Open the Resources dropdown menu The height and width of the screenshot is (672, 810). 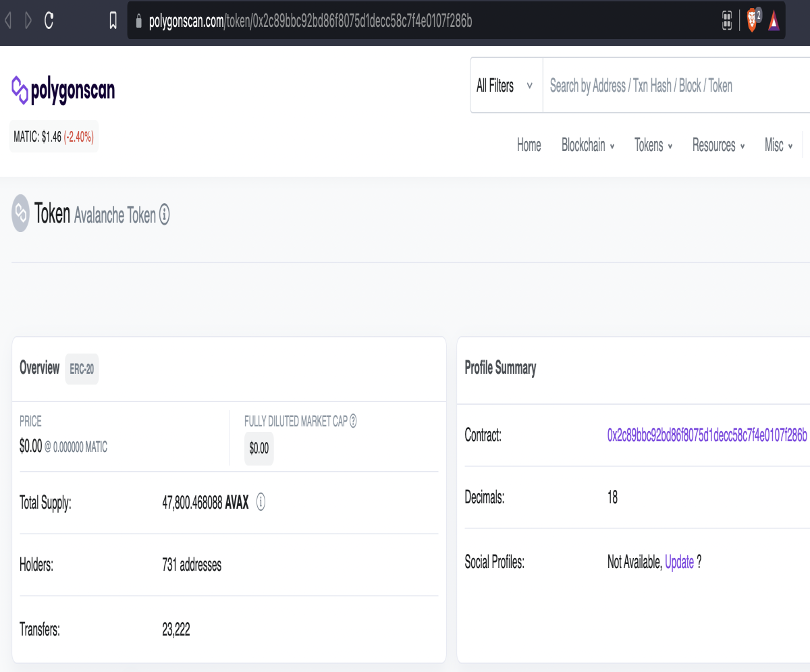coord(718,145)
